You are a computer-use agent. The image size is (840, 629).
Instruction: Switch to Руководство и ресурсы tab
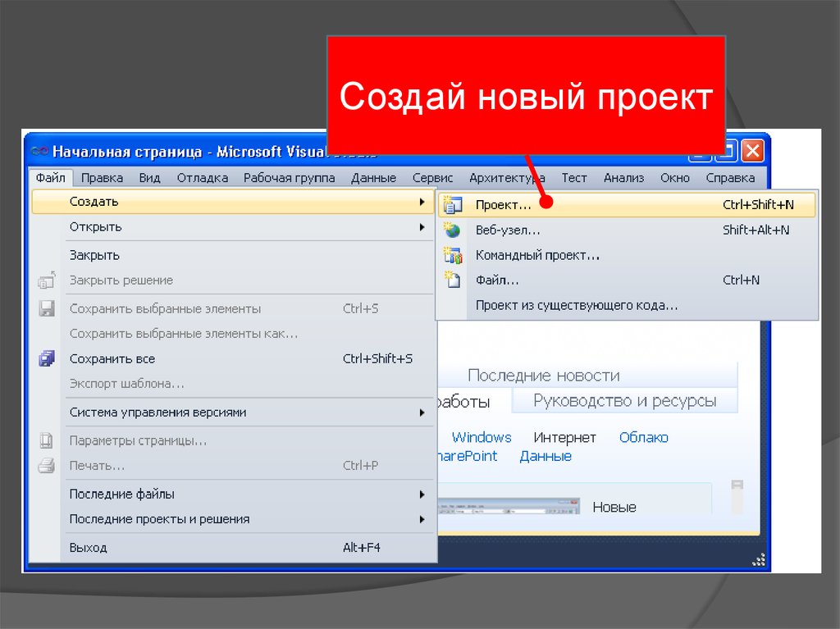click(624, 401)
